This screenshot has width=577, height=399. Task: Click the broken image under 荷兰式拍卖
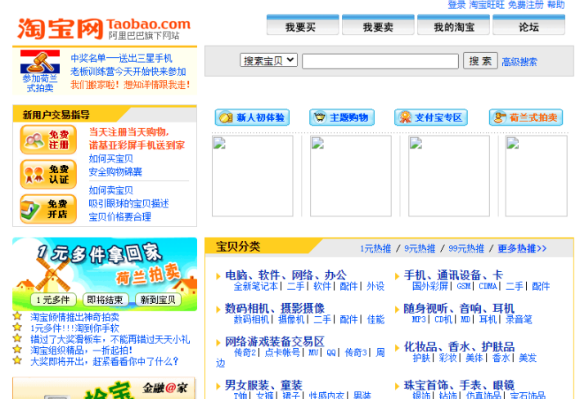pos(536,176)
